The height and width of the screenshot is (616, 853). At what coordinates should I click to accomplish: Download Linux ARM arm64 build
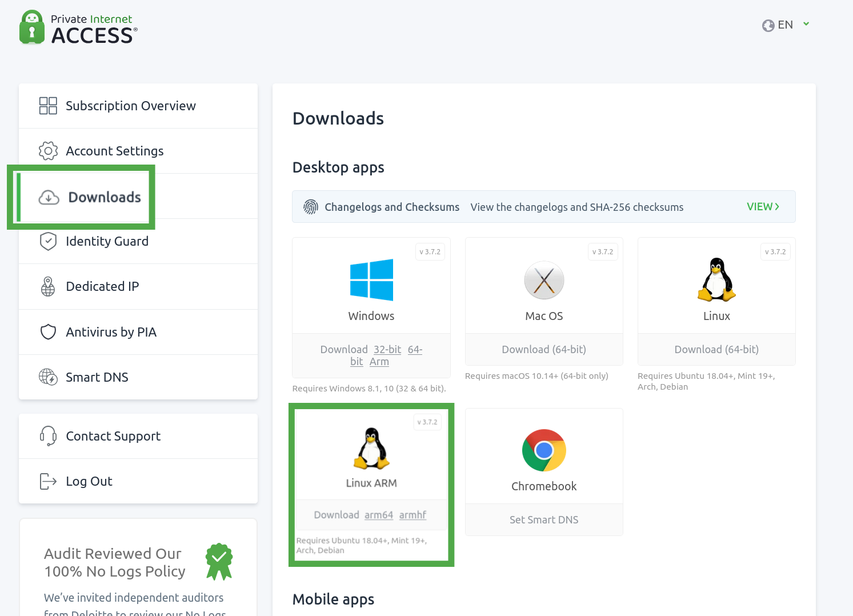point(379,515)
